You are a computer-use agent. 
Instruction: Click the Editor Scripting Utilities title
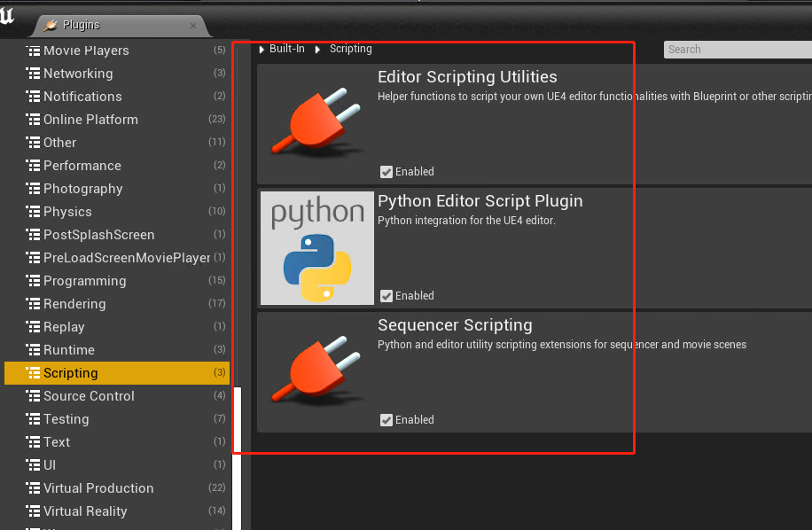(467, 77)
